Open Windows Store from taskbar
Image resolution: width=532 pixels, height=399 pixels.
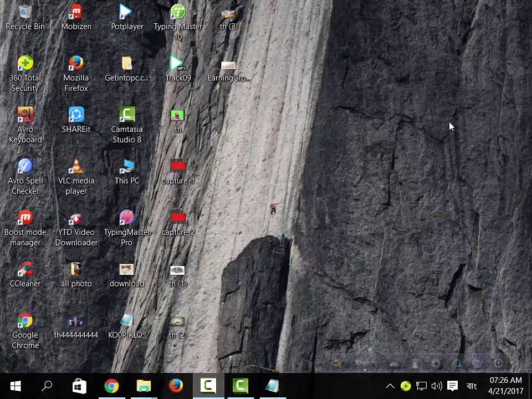pos(79,386)
